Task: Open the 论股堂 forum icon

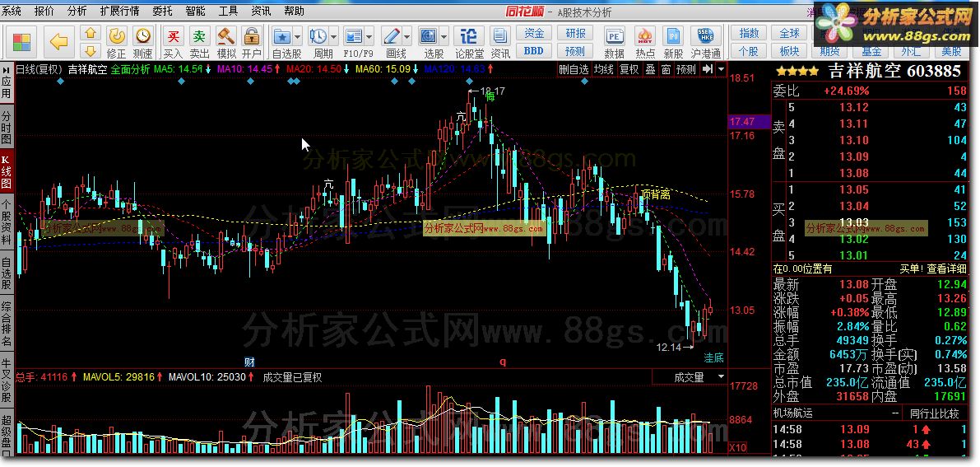Action: (469, 35)
